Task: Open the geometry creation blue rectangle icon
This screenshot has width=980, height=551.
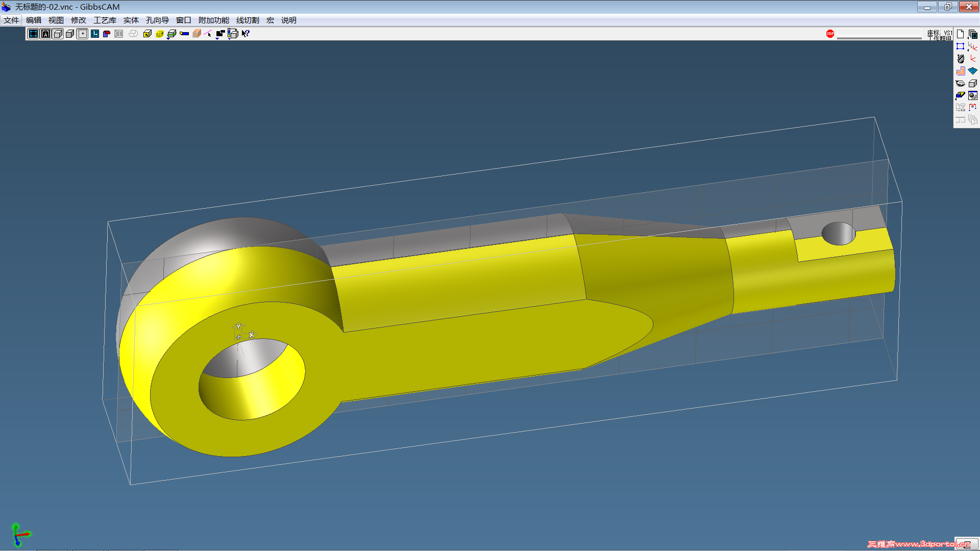Action: [960, 46]
